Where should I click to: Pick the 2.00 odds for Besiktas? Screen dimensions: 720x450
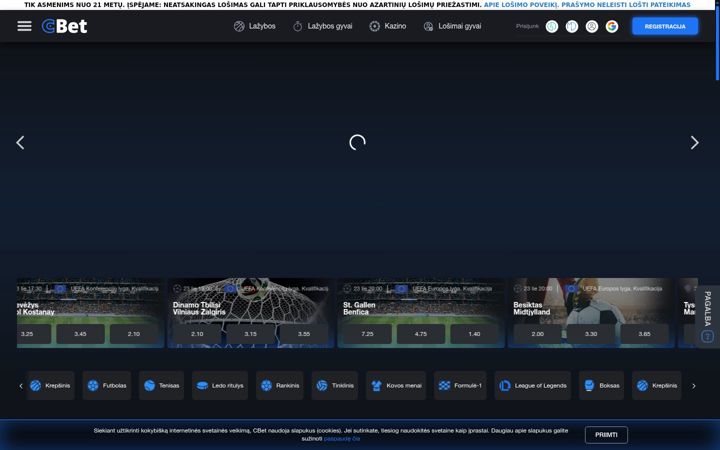coord(538,334)
